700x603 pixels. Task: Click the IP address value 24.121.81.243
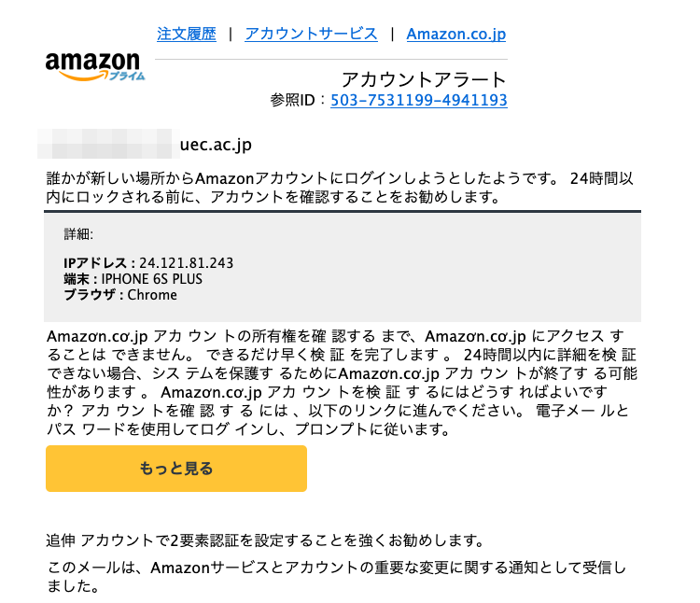186,263
